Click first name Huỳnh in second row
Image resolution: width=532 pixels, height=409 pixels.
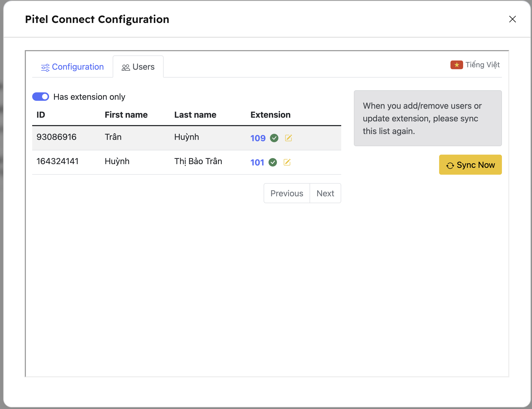(x=117, y=161)
